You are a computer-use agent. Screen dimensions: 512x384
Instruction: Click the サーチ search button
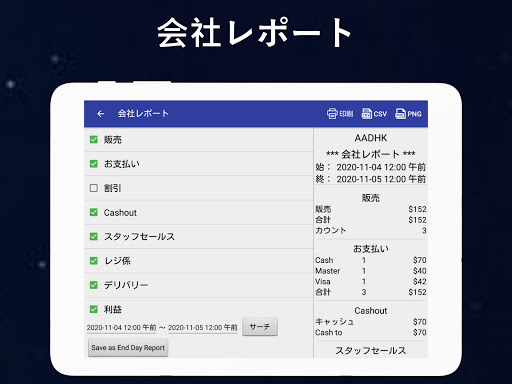(x=260, y=327)
